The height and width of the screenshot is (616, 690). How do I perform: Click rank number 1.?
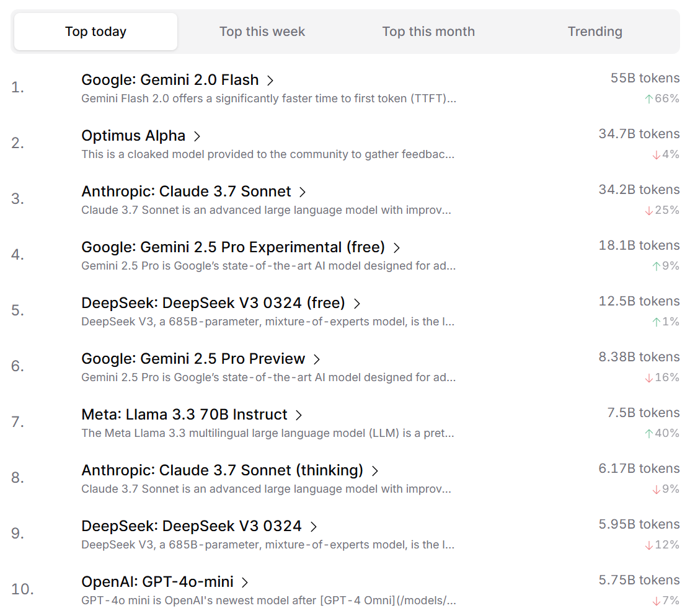[x=17, y=87]
